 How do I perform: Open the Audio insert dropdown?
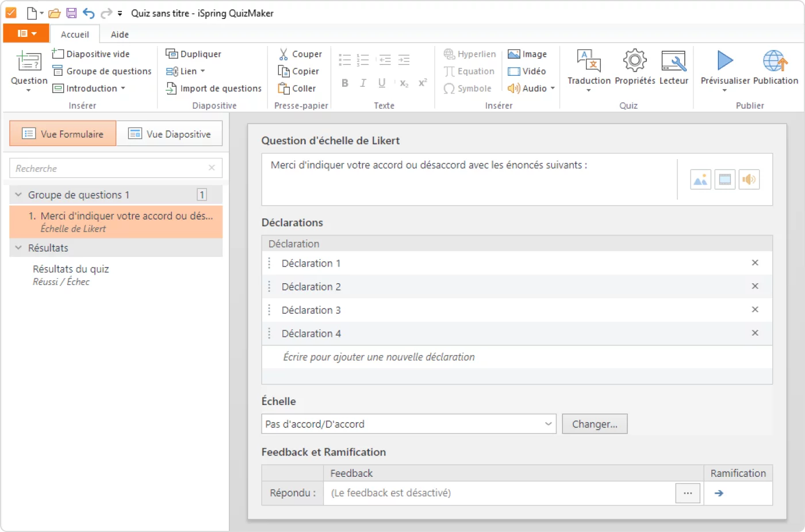coord(531,88)
